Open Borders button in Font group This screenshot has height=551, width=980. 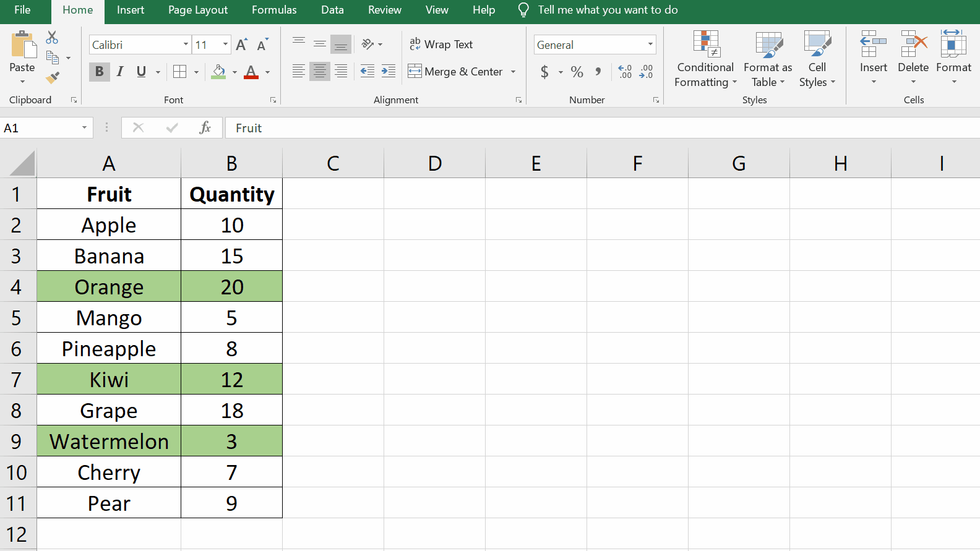click(180, 72)
